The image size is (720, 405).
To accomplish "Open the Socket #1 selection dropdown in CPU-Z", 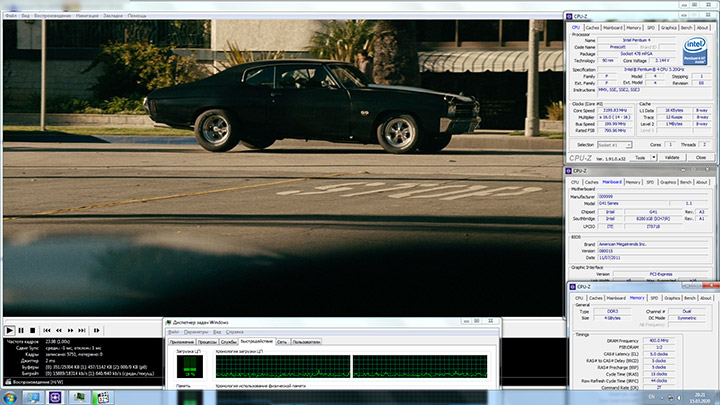I will coord(614,145).
